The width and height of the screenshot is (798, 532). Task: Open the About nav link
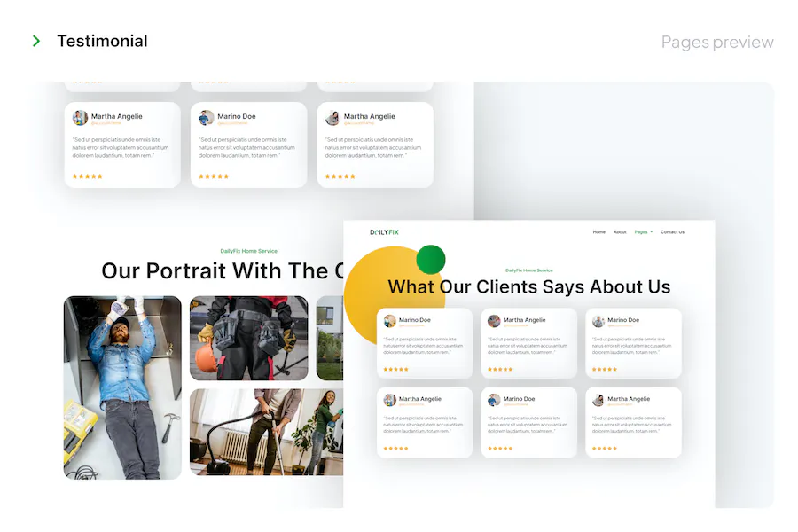coord(620,232)
